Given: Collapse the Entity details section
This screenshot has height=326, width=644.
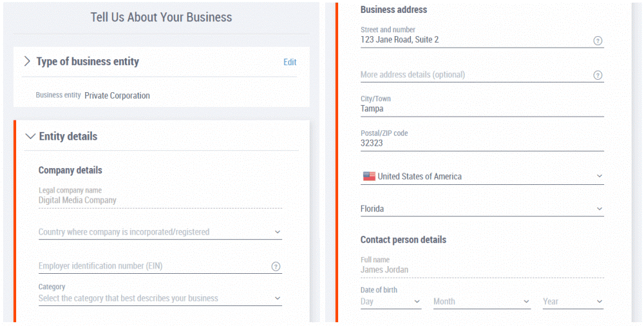Looking at the screenshot, I should 30,137.
